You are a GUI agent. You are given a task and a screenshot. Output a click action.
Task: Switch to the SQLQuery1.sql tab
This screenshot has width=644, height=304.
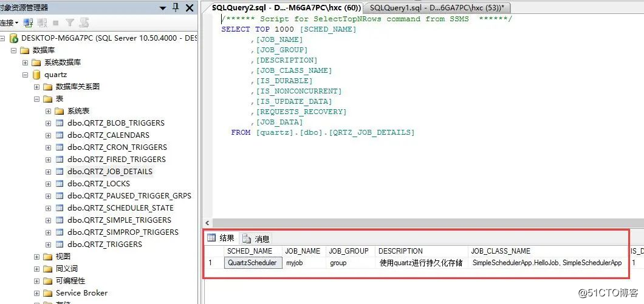tap(437, 7)
